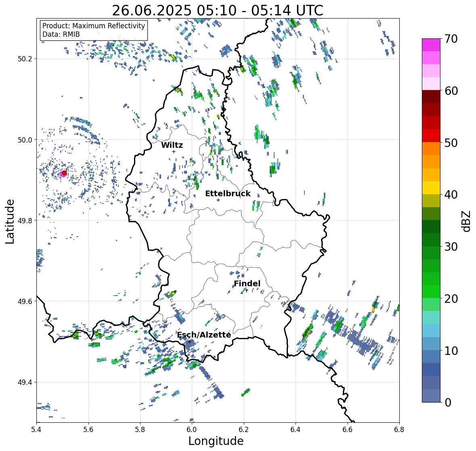The height and width of the screenshot is (451, 476).
Task: Click the longitude tick label 6.2
Action: click(244, 430)
